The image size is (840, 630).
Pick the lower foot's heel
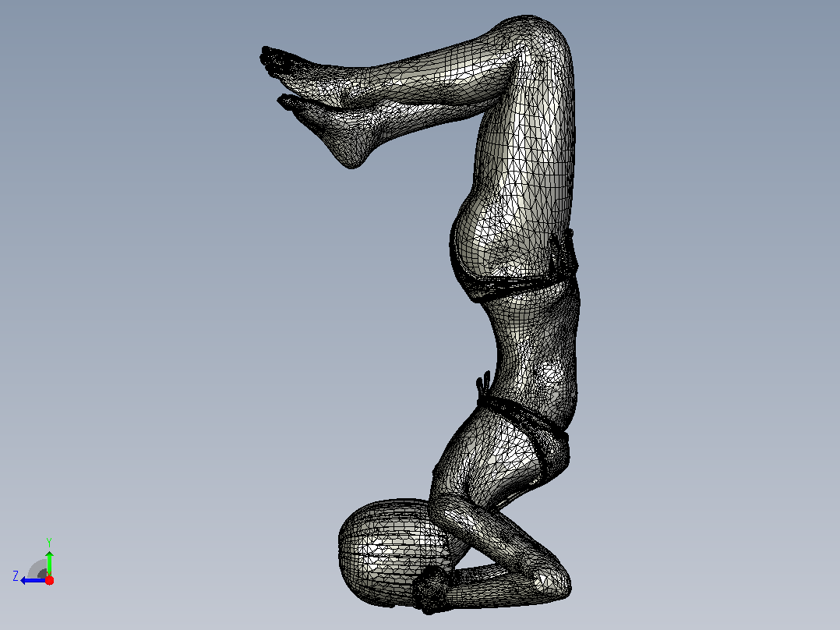(351, 157)
